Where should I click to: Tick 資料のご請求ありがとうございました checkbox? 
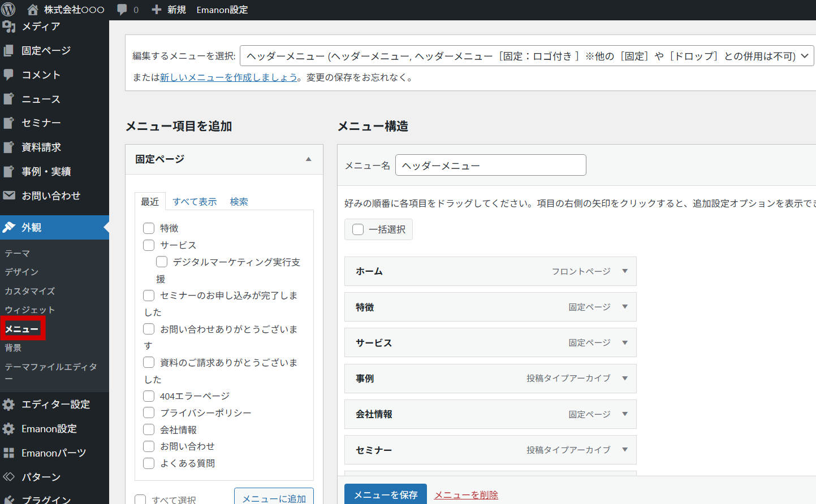pos(149,362)
